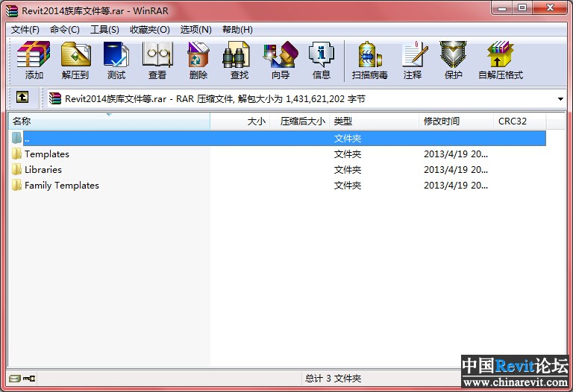Open the 选项(N) menu

[196, 30]
